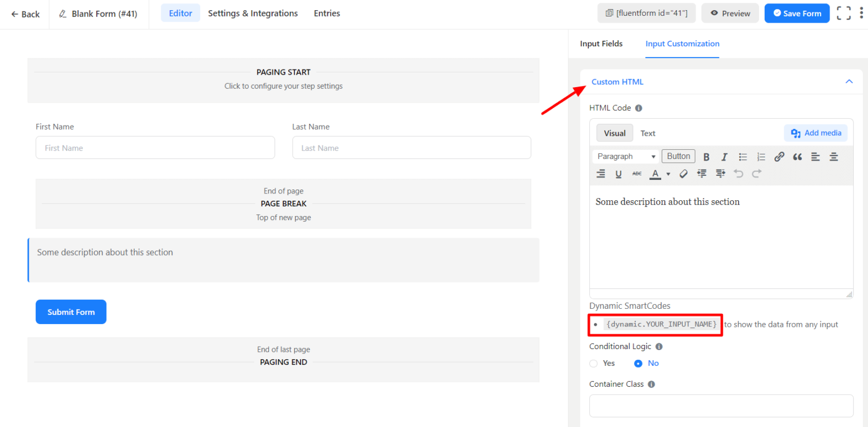
Task: Open the text color dropdown arrow
Action: [x=667, y=174]
